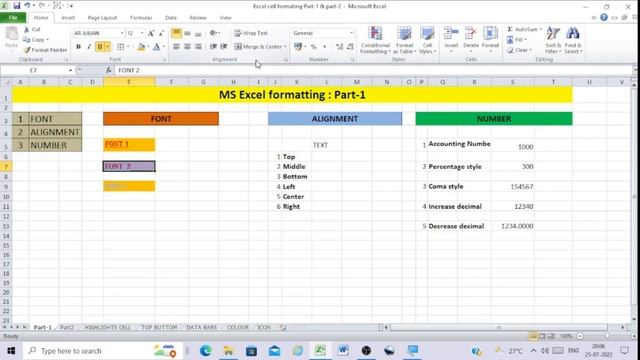Click Decrease Decimal icon

(x=350, y=47)
